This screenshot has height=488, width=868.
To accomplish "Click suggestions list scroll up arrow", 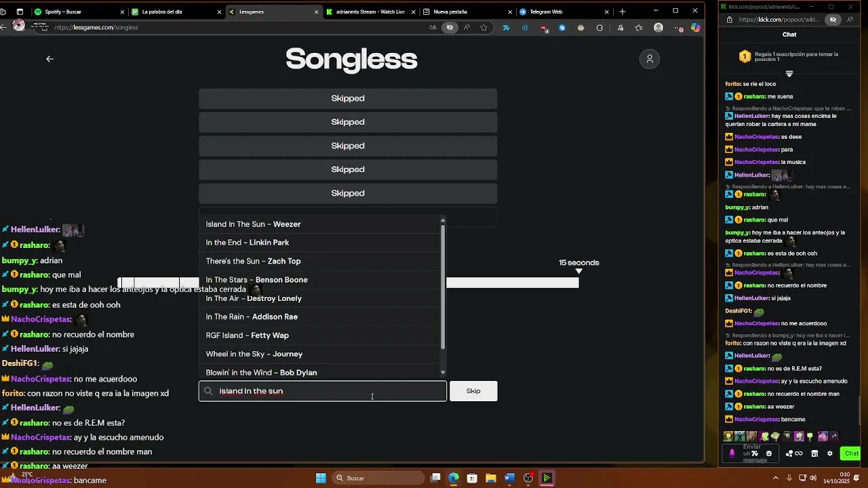I will click(443, 220).
